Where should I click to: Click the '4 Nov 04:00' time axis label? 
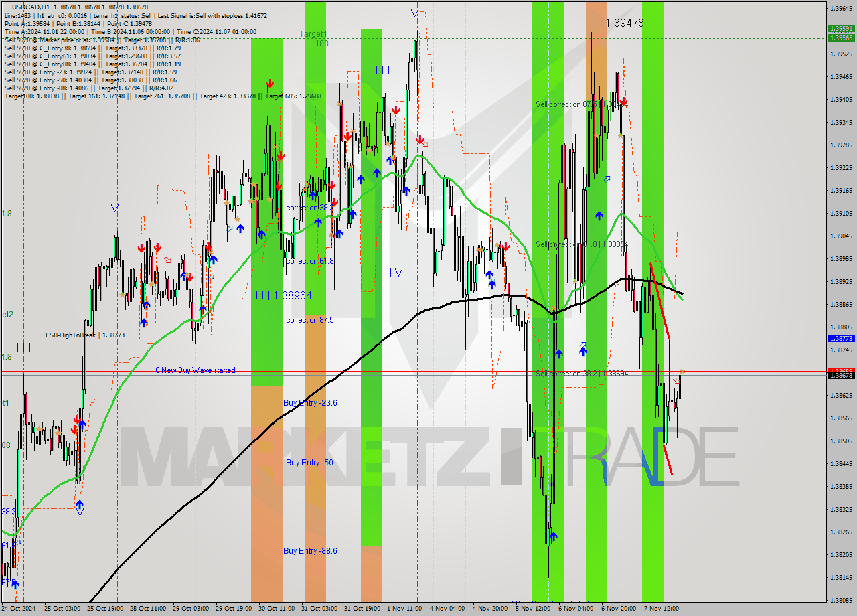[x=447, y=609]
